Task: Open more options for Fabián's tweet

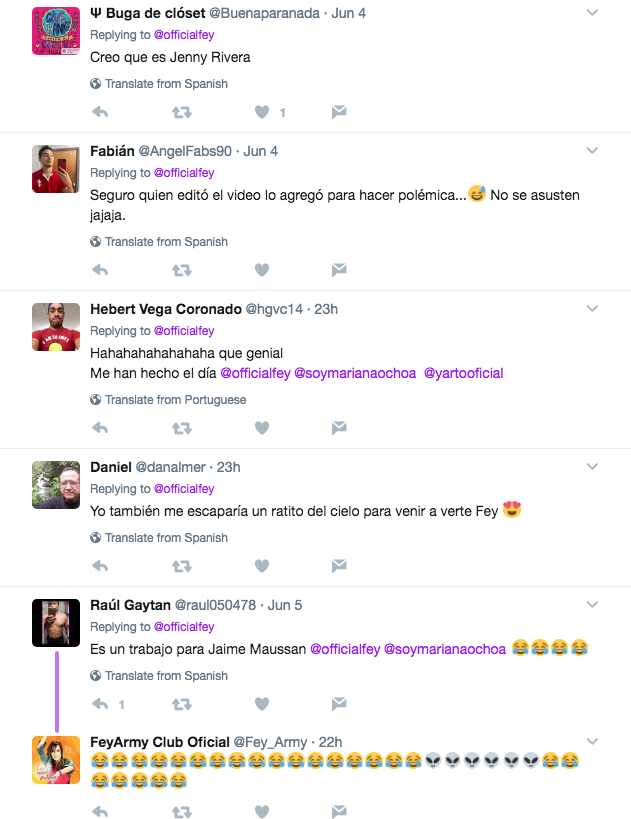Action: (592, 151)
